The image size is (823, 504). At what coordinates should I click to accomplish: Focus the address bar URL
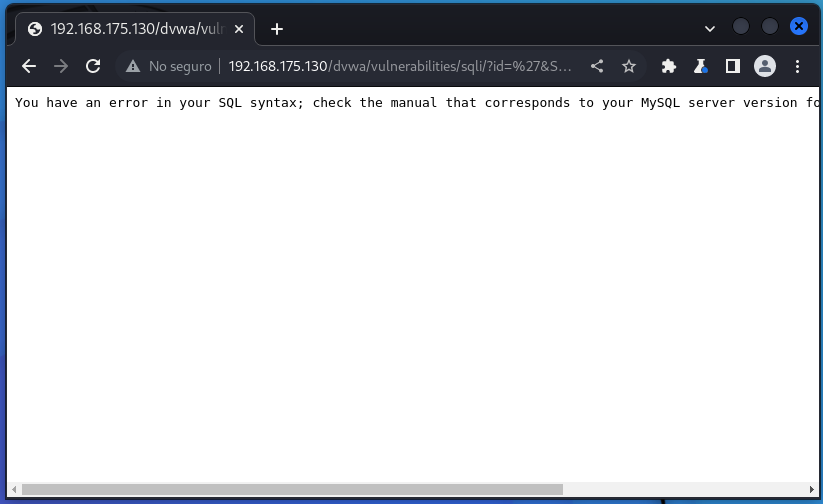[x=400, y=66]
